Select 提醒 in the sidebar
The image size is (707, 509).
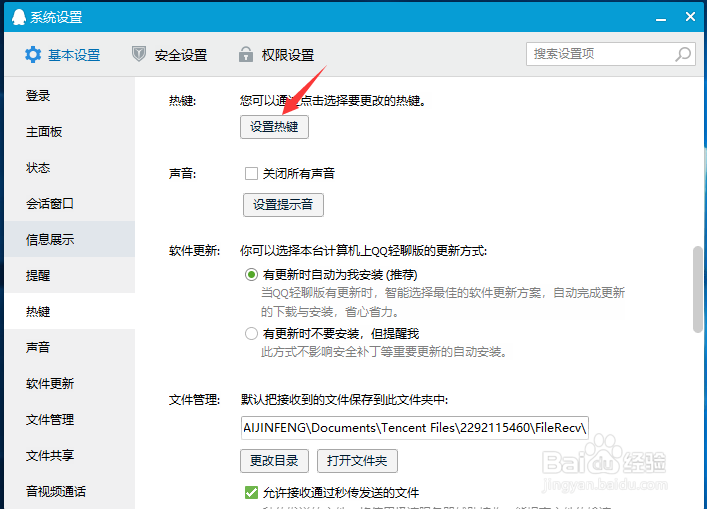pos(70,275)
